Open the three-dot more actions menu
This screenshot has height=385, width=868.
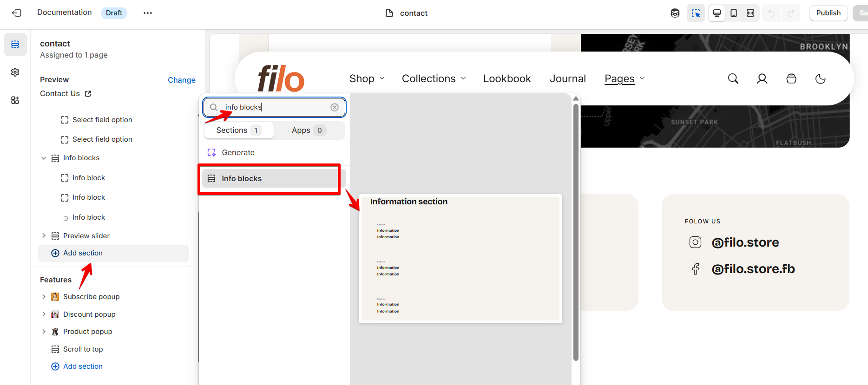148,13
